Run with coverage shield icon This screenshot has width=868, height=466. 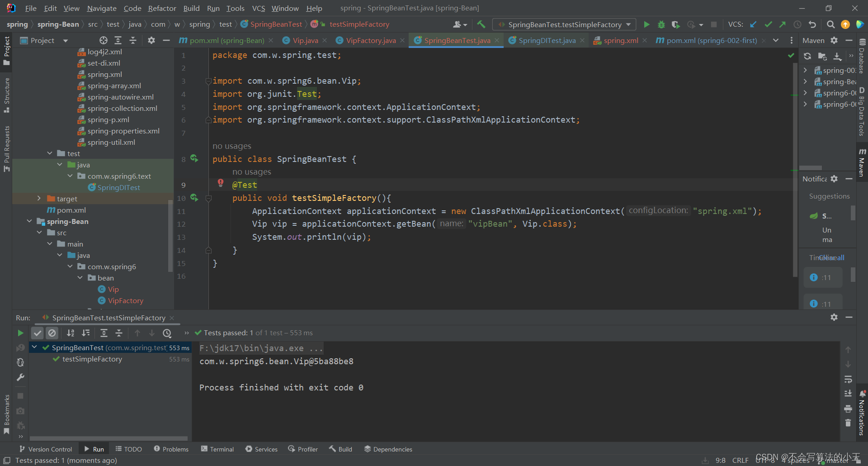675,24
